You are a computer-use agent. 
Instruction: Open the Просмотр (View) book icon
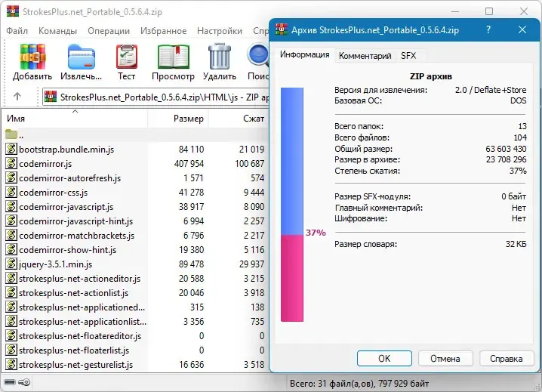tap(173, 57)
